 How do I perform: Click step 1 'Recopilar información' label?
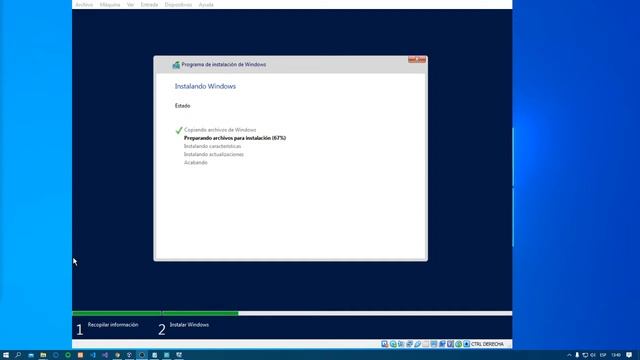(113, 325)
